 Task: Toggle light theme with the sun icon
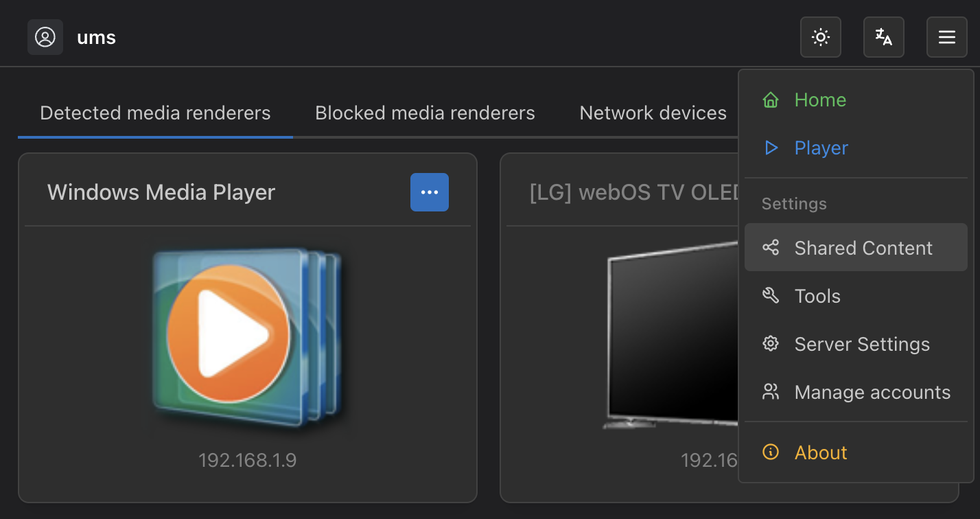click(821, 37)
